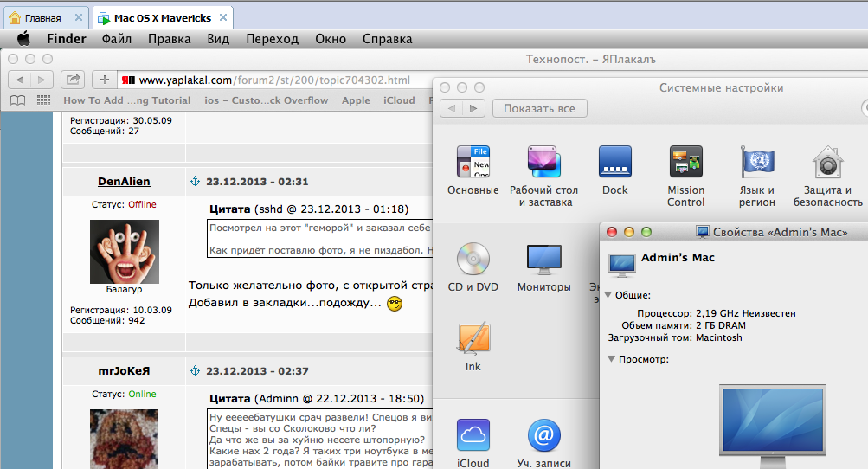Go back in Safari history
Viewport: 868px width, 469px height.
pyautogui.click(x=19, y=80)
